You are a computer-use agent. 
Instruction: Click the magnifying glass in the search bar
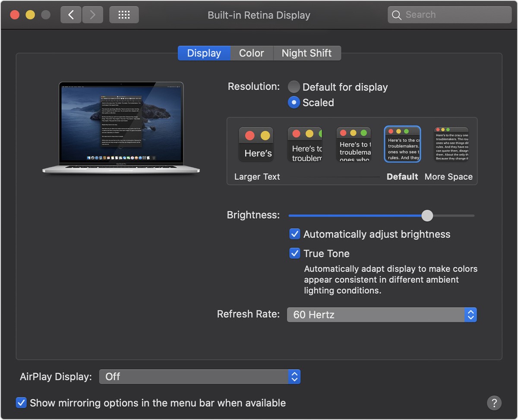[x=396, y=14]
